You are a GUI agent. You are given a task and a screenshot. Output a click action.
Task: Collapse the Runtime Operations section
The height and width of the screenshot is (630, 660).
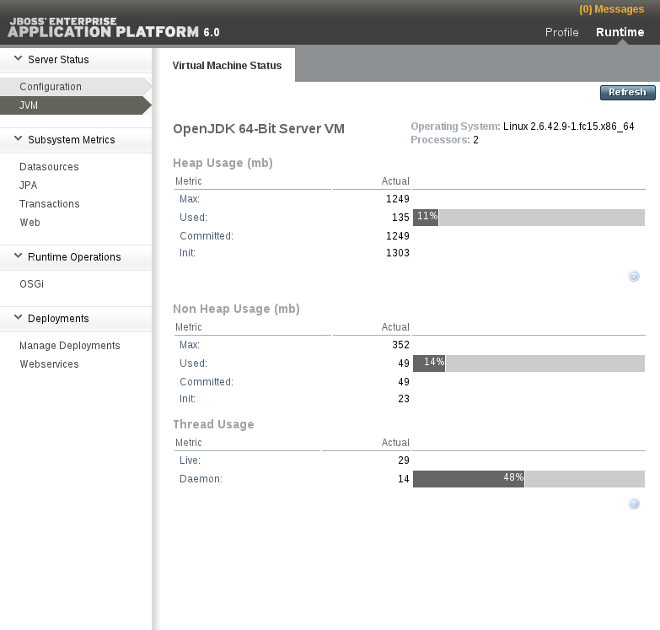[x=17, y=257]
